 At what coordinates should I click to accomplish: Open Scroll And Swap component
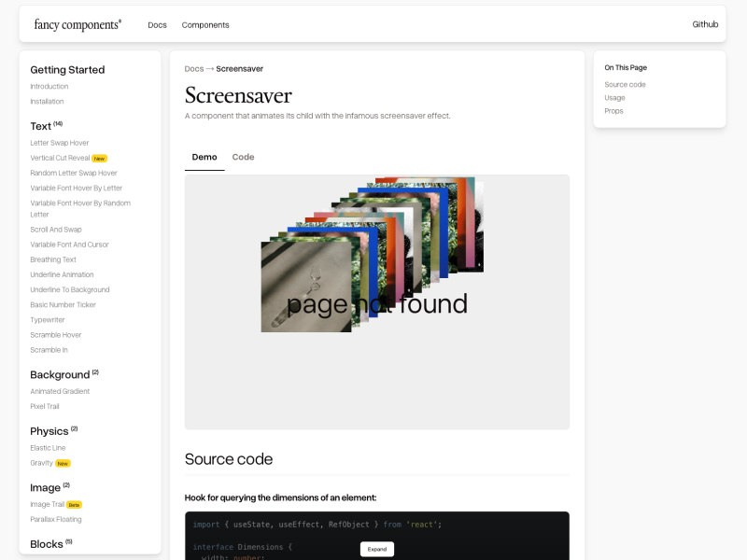(56, 230)
